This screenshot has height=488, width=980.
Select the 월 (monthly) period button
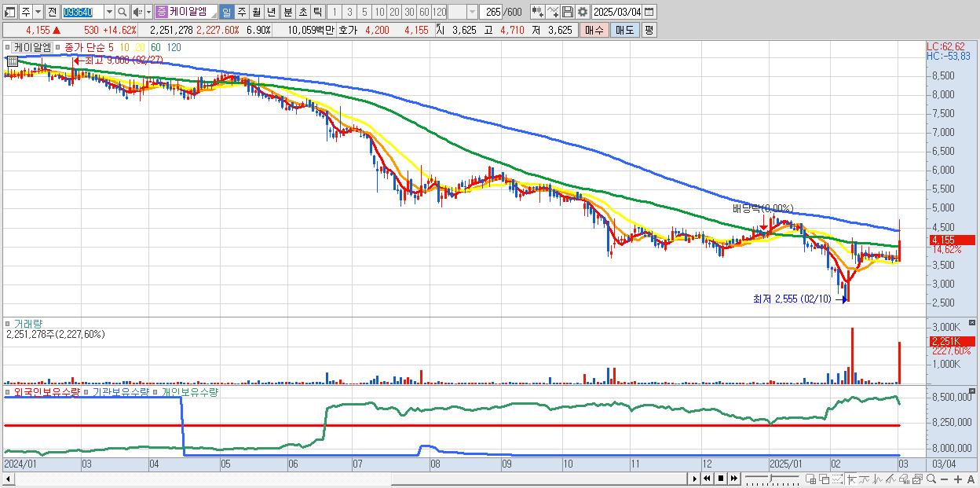pos(256,12)
